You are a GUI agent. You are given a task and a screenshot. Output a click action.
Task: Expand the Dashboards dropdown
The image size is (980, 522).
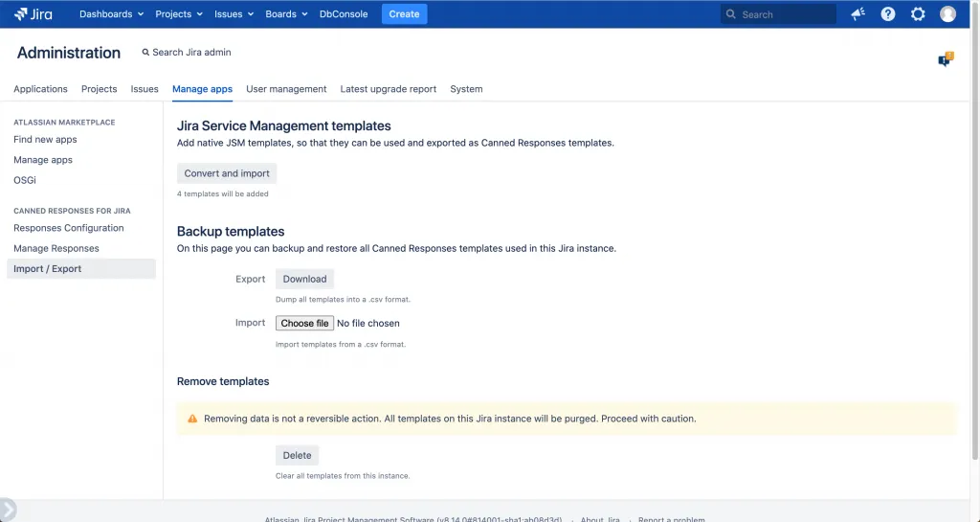click(111, 13)
